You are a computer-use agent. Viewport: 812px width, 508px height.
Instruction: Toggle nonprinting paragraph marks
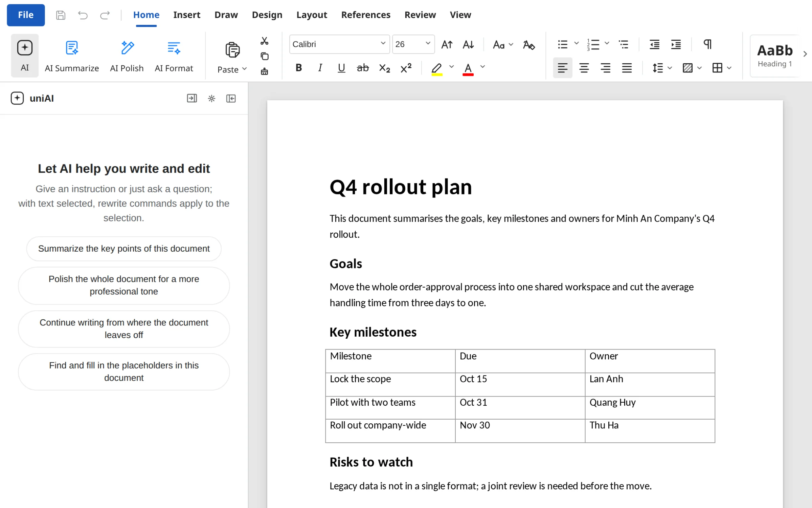[x=707, y=44]
